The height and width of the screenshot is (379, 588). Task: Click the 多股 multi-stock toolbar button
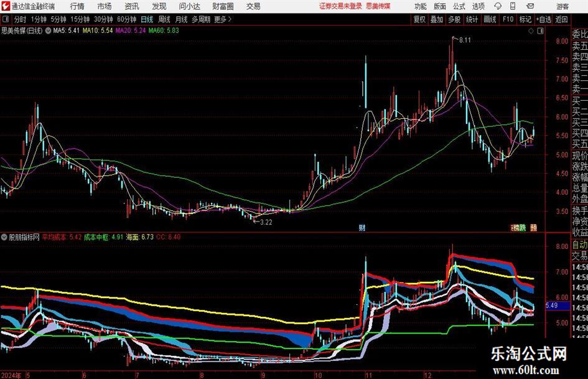pyautogui.click(x=454, y=19)
